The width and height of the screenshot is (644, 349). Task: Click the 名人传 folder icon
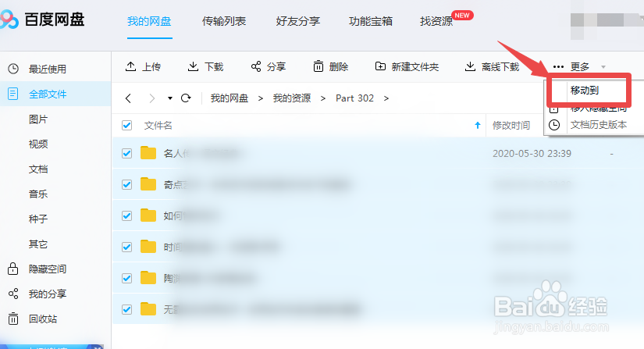148,153
